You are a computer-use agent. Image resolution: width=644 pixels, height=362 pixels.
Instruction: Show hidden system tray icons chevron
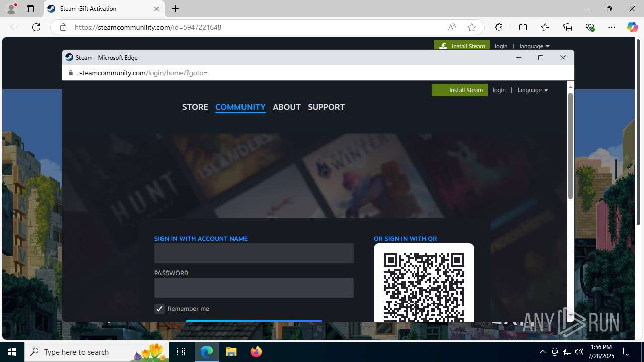(542, 352)
